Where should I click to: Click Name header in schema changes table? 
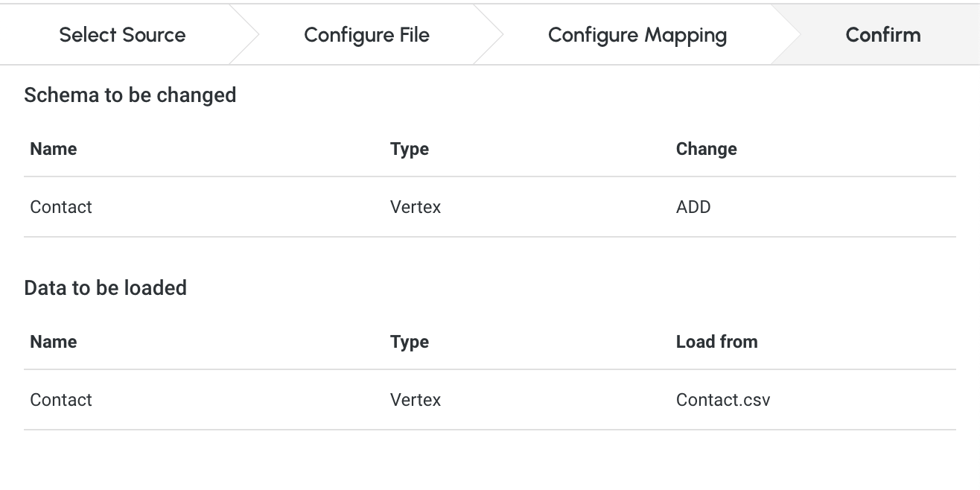[54, 149]
